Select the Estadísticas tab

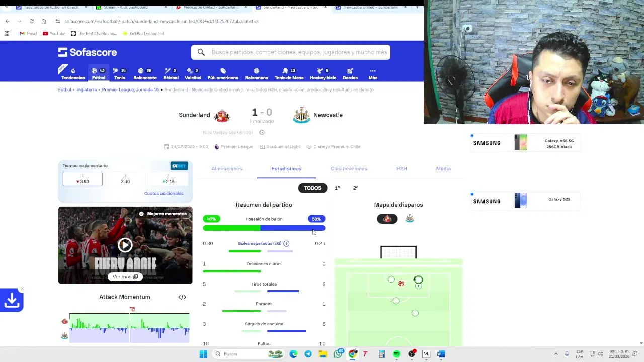[286, 169]
